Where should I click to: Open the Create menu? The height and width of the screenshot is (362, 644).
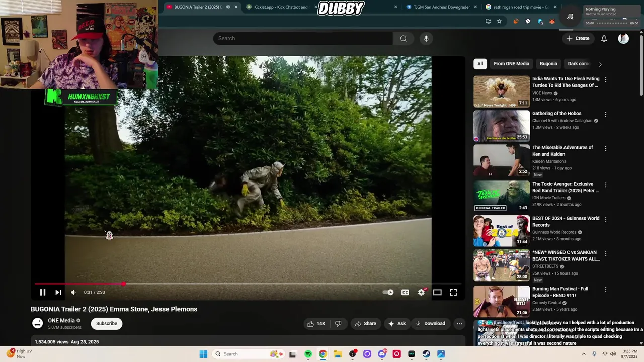(578, 38)
